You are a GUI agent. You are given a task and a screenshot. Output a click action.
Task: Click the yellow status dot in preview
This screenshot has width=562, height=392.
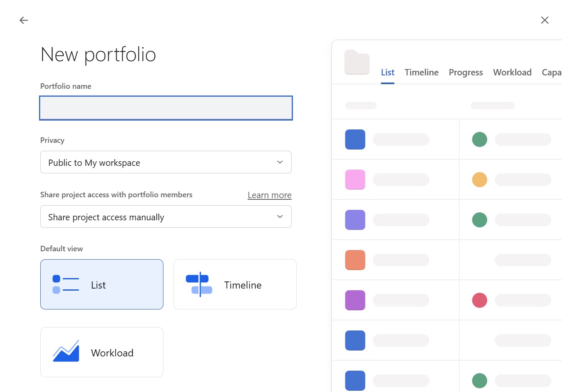point(479,180)
